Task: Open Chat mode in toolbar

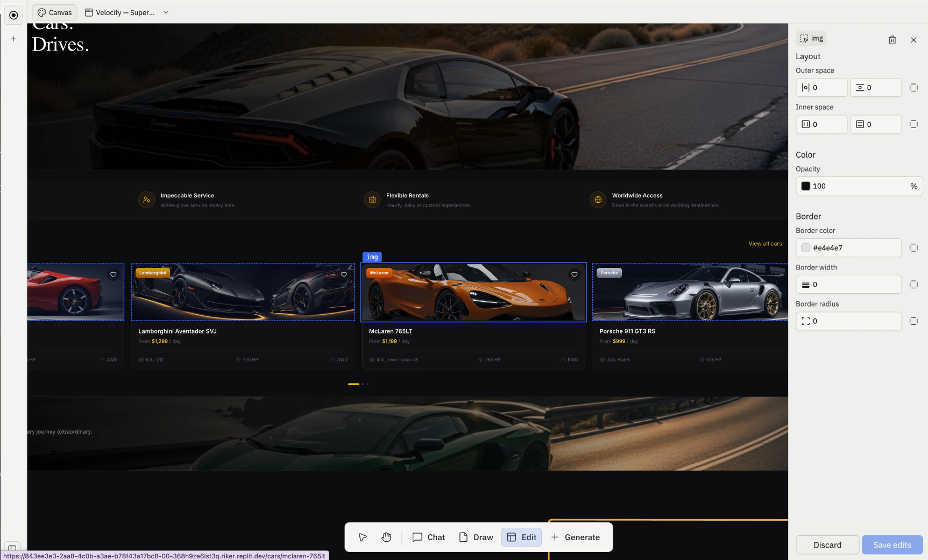Action: pos(429,537)
